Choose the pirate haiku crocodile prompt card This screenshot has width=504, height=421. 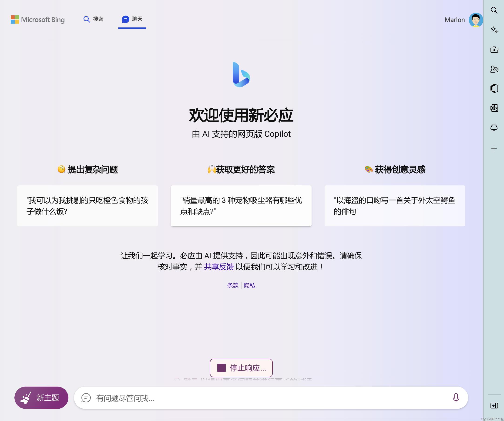(395, 206)
